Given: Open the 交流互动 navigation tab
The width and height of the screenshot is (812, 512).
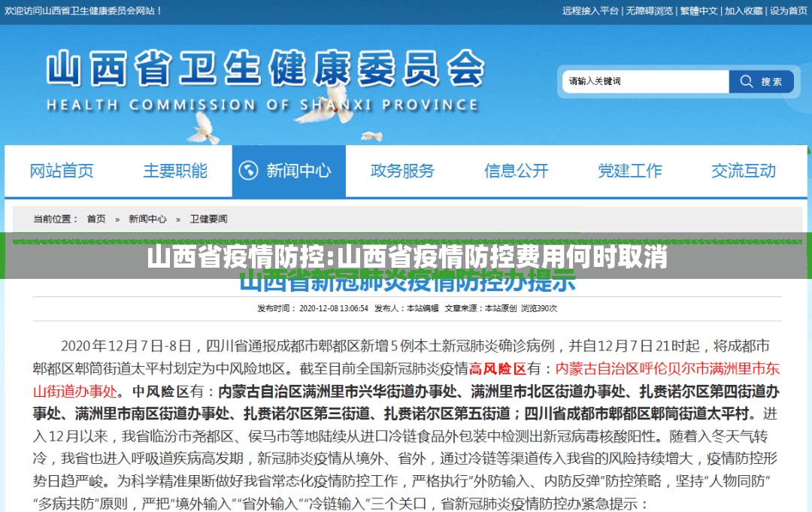Looking at the screenshot, I should (x=744, y=171).
